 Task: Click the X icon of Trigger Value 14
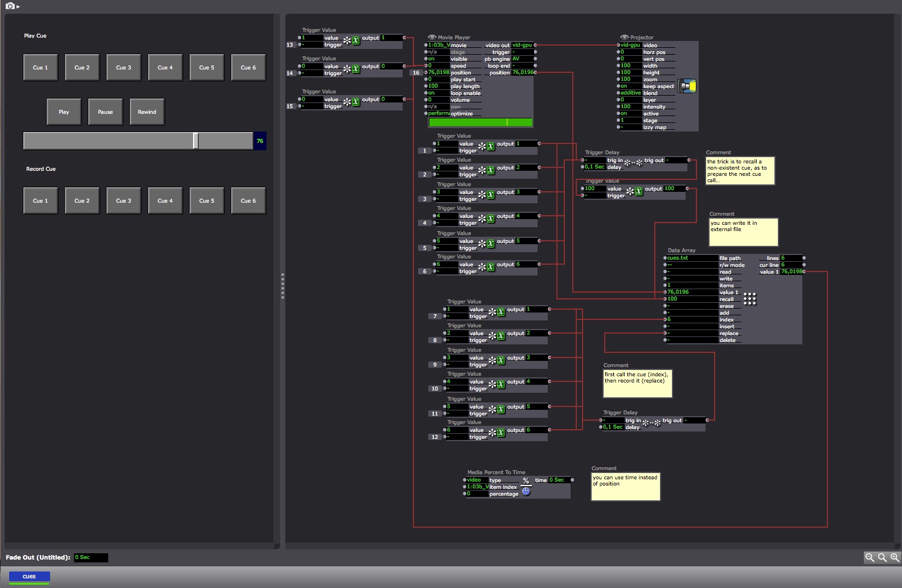tap(356, 69)
